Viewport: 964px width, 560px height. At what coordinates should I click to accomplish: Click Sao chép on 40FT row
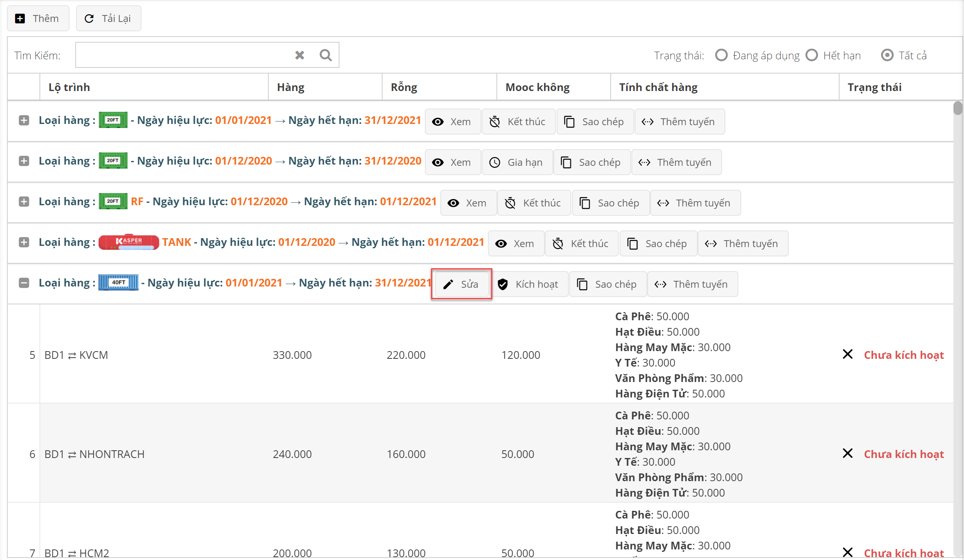pyautogui.click(x=607, y=284)
